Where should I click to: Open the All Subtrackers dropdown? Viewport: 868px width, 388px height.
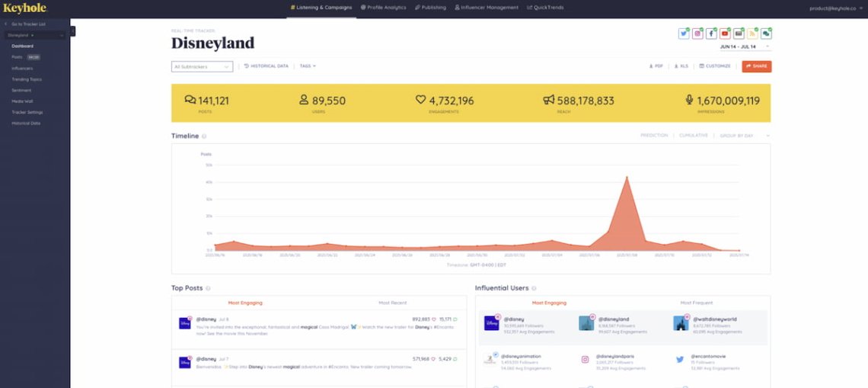coord(202,66)
